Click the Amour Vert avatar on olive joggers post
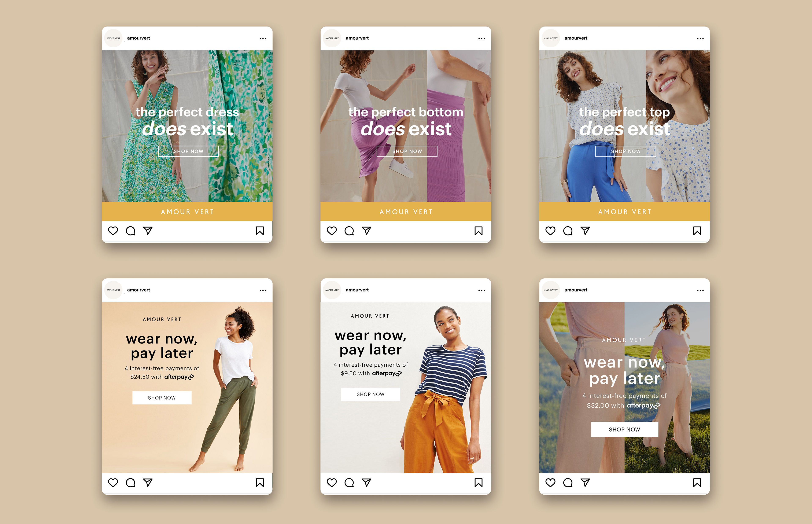 tap(113, 290)
